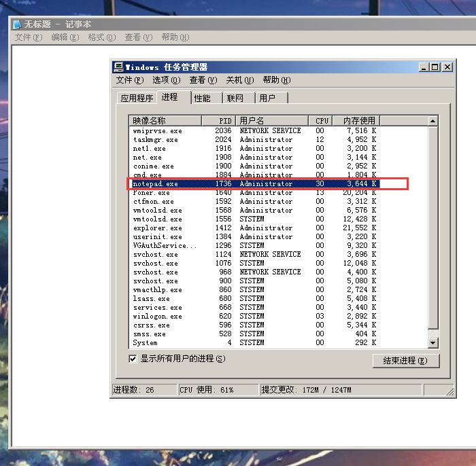Viewport: 476px width, 466px height.
Task: Select the Poner.exe process row
Action: pyautogui.click(x=255, y=193)
